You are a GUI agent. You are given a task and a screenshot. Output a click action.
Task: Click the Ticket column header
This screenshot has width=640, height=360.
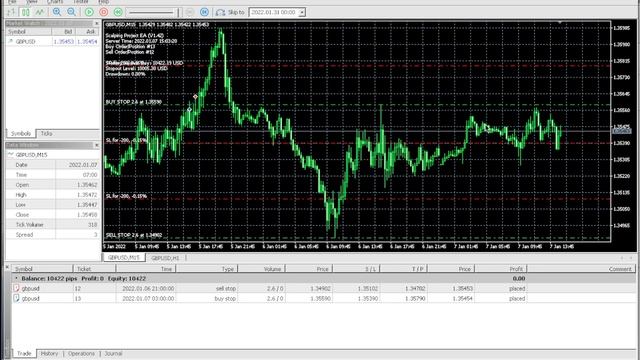(x=94, y=269)
